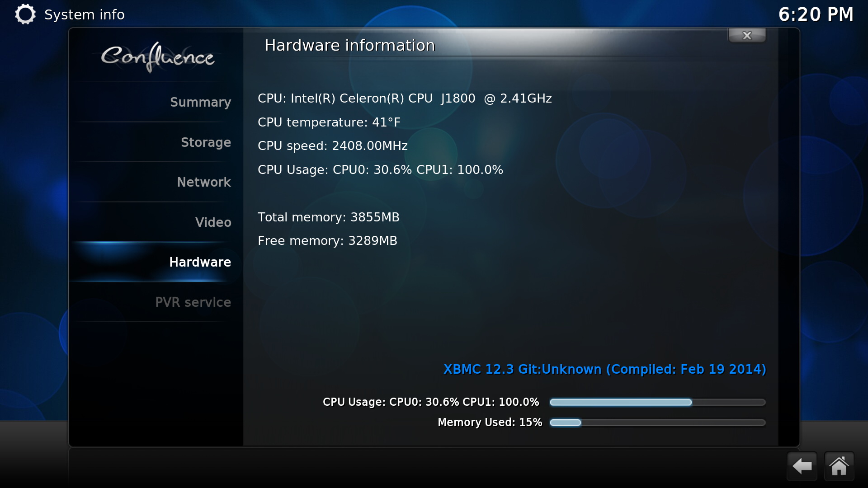The width and height of the screenshot is (868, 488).
Task: Click the CPU speed 2408.00MHz line
Action: click(x=333, y=146)
